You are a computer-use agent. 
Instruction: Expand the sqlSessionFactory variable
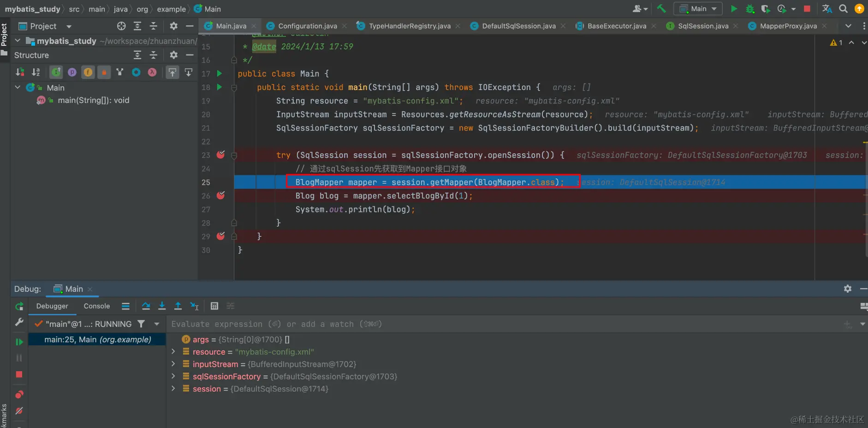tap(173, 376)
